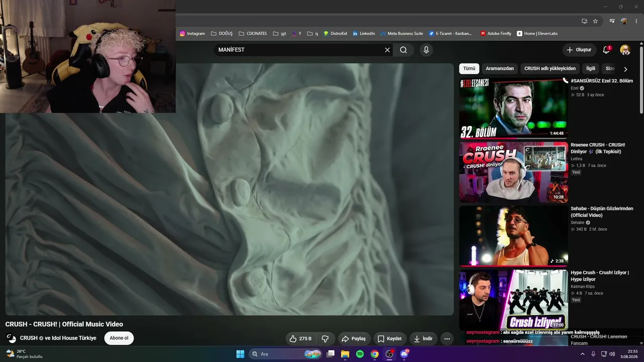Create content with the Oluştur button
The image size is (644, 362).
(579, 50)
